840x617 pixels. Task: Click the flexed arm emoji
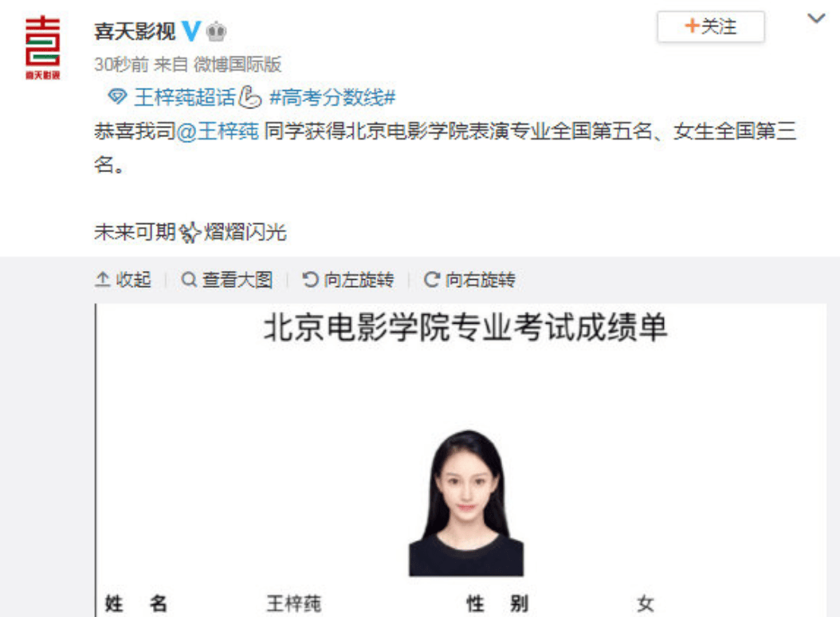pyautogui.click(x=249, y=97)
